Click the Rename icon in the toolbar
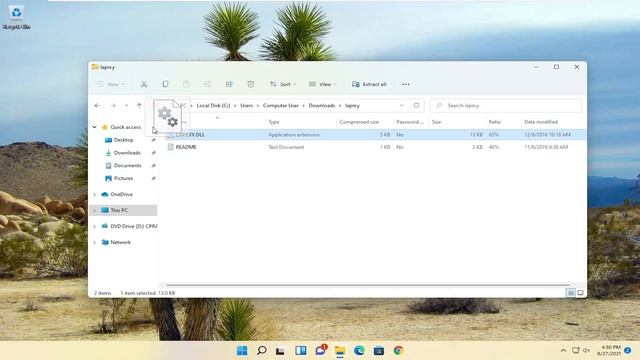Screen dimensions: 640x360 [x=208, y=84]
